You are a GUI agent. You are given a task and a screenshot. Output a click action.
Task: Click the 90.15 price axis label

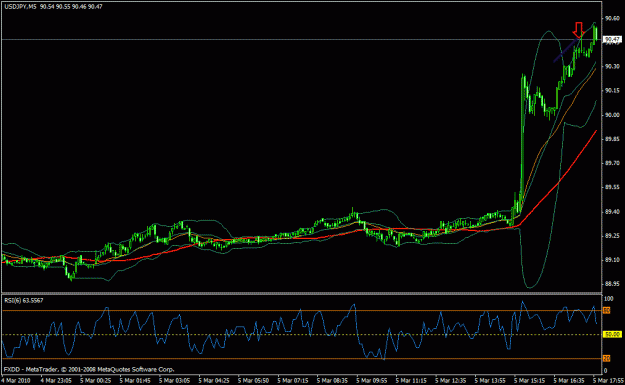click(612, 90)
